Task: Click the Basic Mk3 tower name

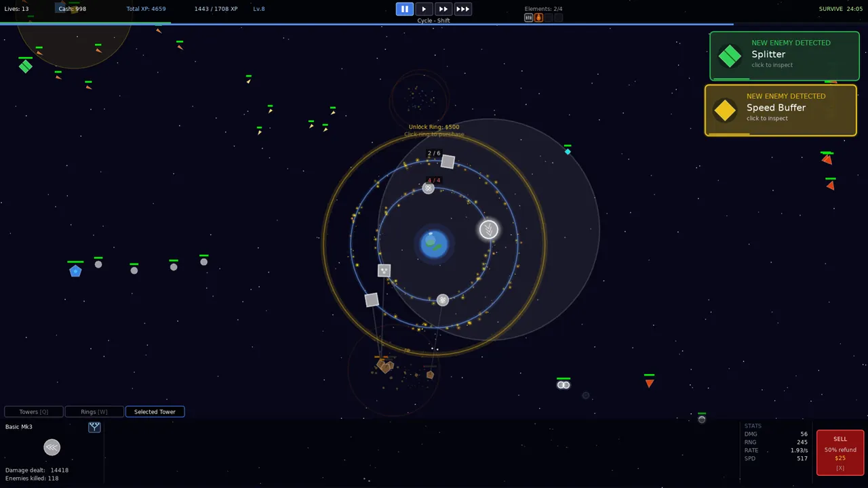Action: click(19, 427)
